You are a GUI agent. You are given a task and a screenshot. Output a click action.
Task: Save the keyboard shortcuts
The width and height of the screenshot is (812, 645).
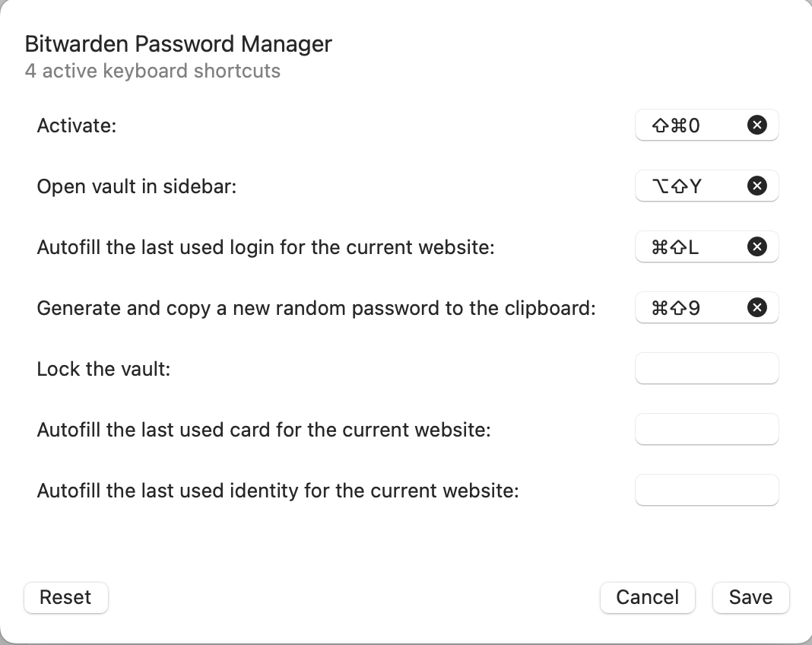pos(750,597)
